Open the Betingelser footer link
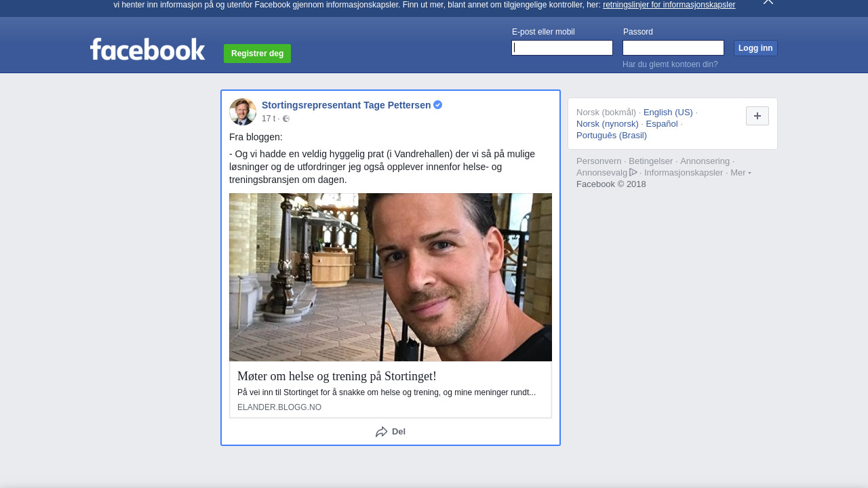Screen dimensions: 868x488 [x=651, y=161]
